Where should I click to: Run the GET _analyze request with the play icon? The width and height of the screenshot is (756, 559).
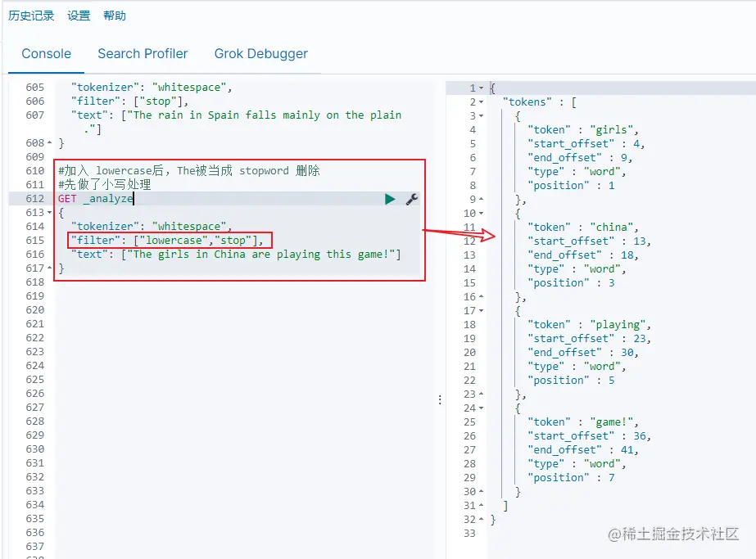[x=390, y=199]
